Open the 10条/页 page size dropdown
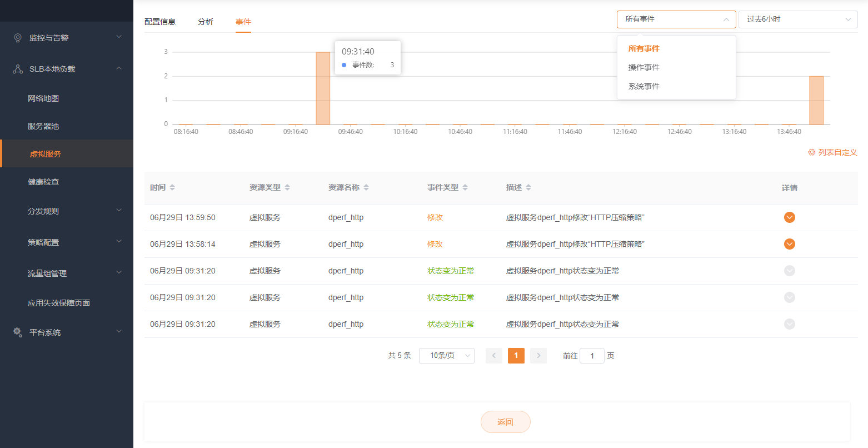This screenshot has width=868, height=448. tap(446, 356)
